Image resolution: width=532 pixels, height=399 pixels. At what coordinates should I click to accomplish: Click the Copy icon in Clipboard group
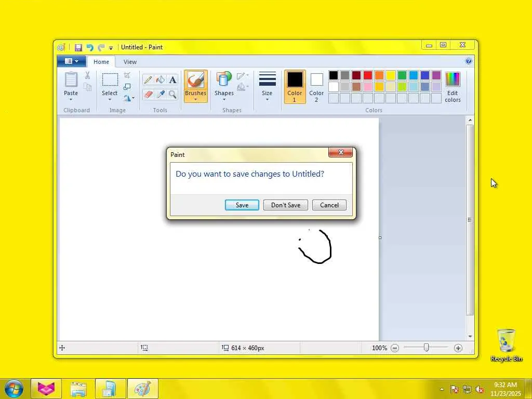87,87
